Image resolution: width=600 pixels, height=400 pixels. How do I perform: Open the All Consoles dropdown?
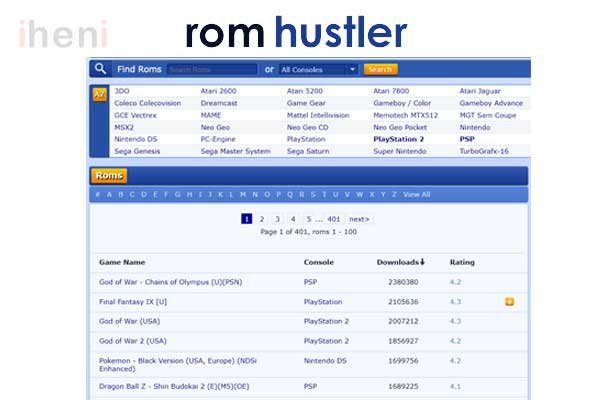[318, 70]
